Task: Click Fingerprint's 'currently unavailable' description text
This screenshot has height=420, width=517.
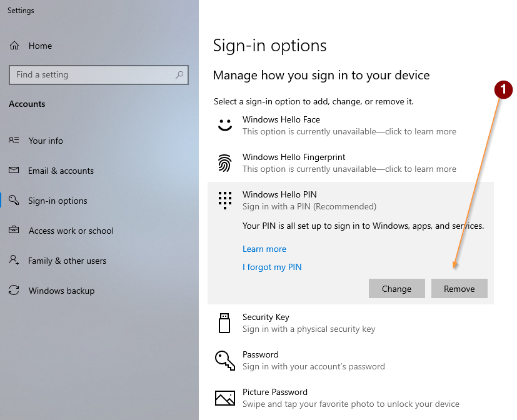Action: point(349,169)
